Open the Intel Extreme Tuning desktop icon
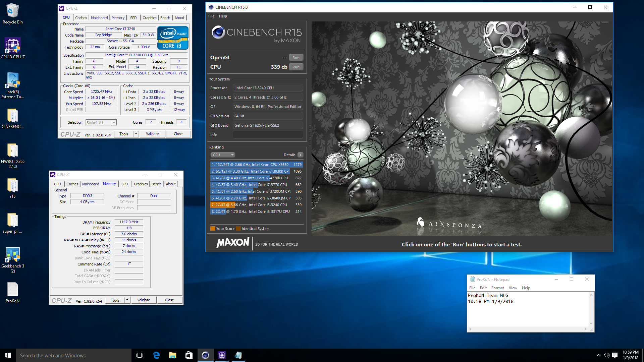644x362 pixels. pyautogui.click(x=13, y=85)
